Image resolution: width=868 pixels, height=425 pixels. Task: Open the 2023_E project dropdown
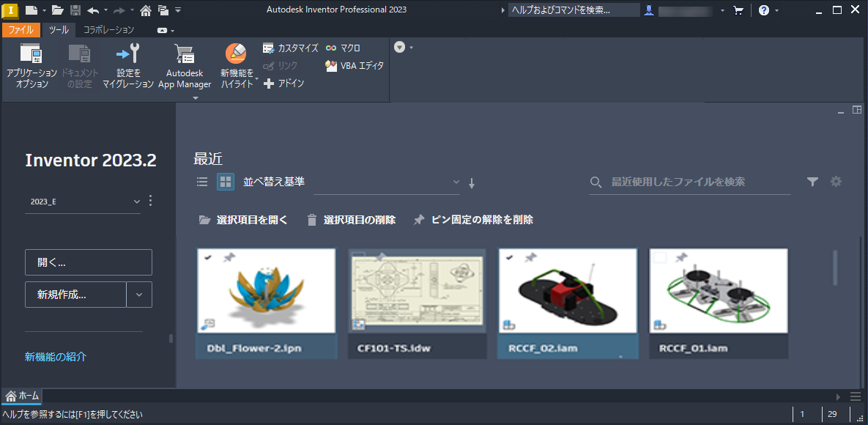[x=83, y=202]
